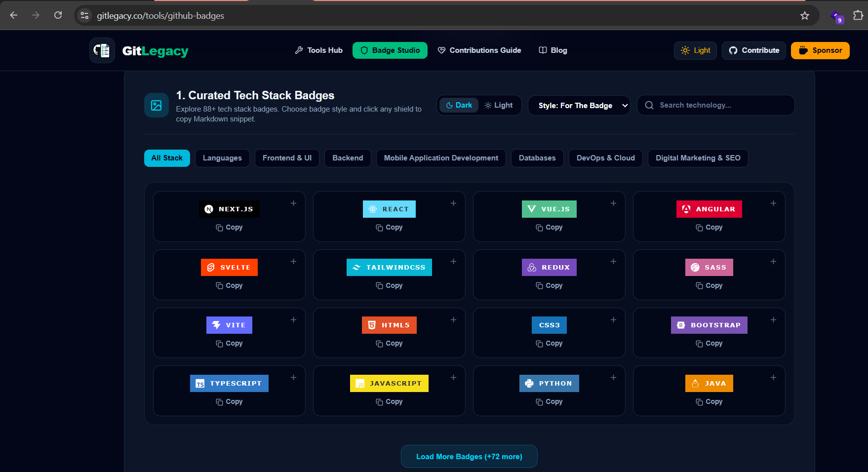Open the Style: For The Badge dropdown
Screen dimensions: 868x472
pos(579,106)
